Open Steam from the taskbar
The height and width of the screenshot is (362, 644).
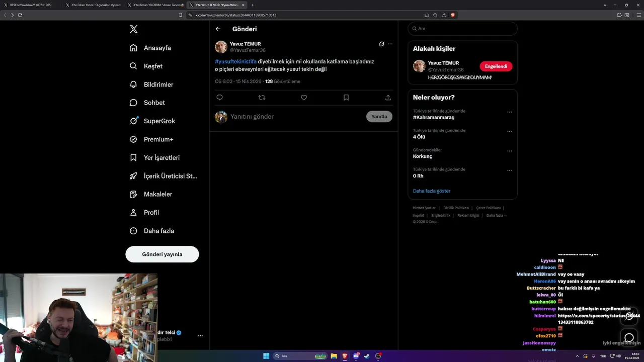click(367, 356)
